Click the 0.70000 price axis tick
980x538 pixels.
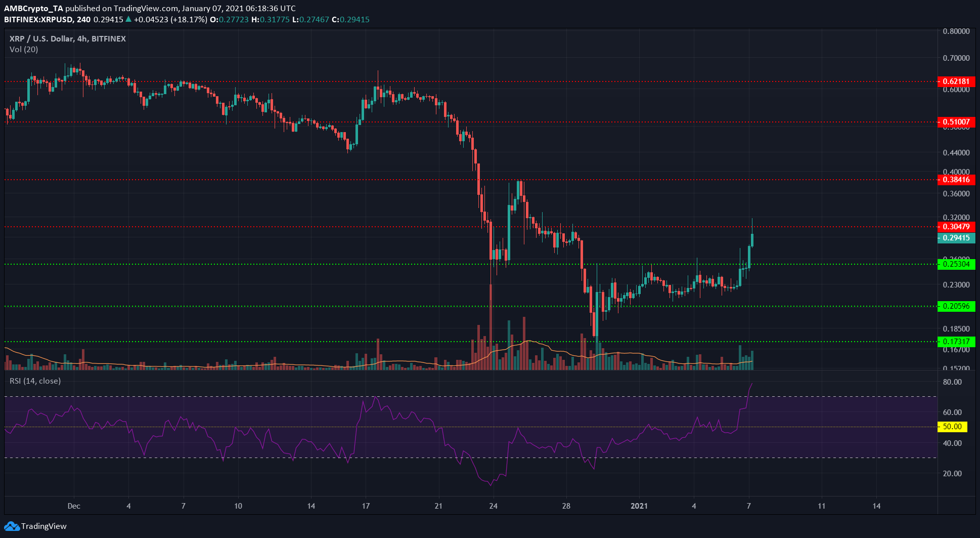pyautogui.click(x=956, y=58)
